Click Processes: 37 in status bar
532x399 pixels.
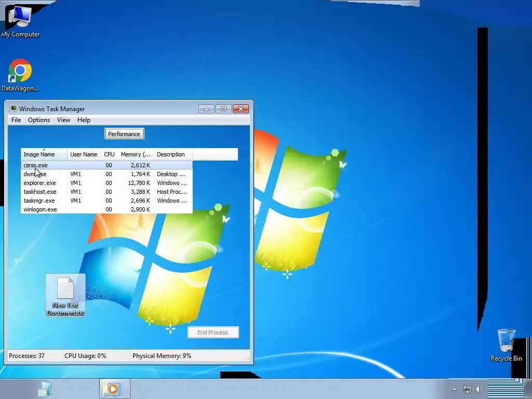(x=27, y=355)
